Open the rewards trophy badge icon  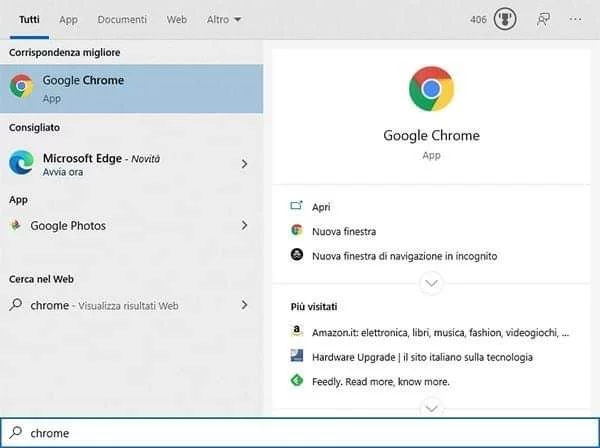pyautogui.click(x=505, y=19)
